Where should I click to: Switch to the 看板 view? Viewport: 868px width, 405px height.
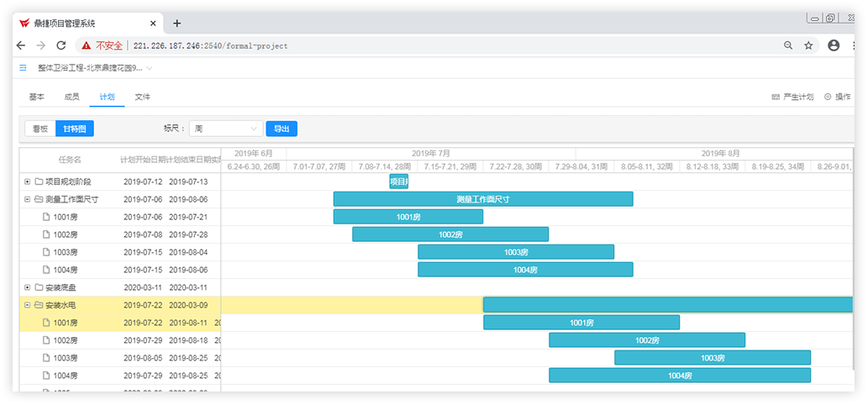click(39, 129)
